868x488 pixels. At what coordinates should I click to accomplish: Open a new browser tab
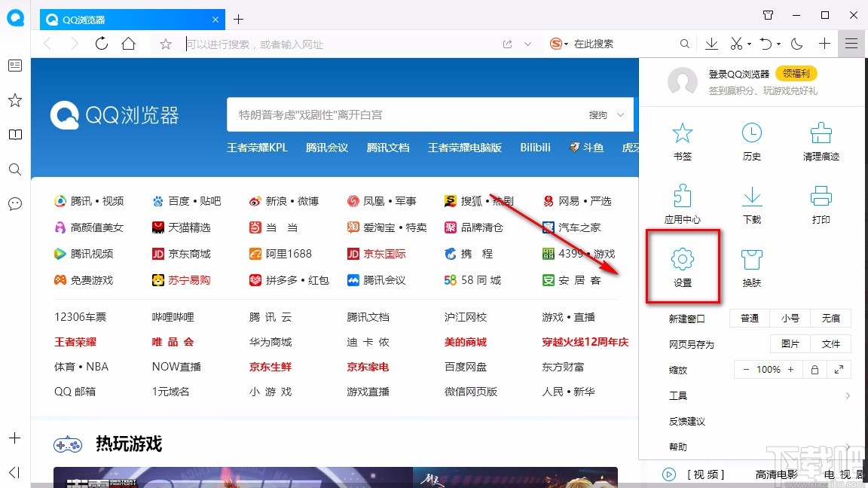(238, 19)
